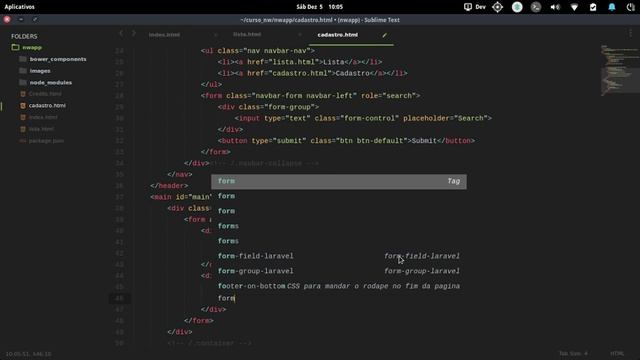Collapse the nwapp project folder
This screenshot has height=360, width=640.
(32, 47)
